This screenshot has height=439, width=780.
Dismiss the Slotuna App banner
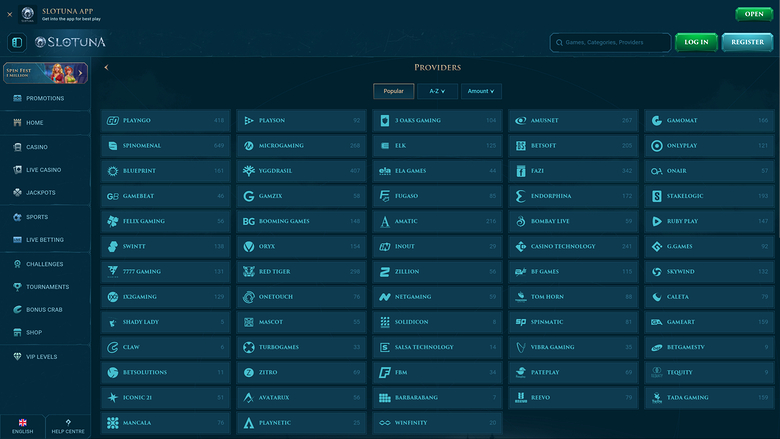tap(10, 14)
